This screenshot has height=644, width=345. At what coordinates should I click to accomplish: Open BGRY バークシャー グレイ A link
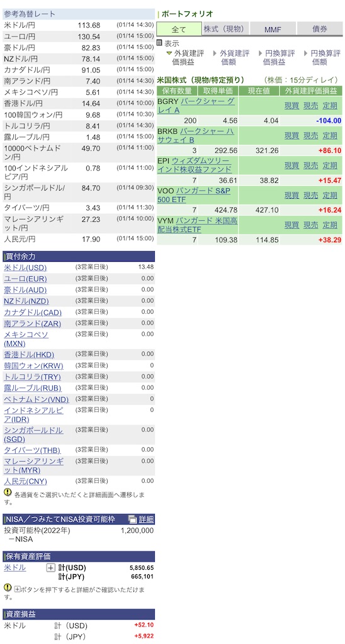196,105
